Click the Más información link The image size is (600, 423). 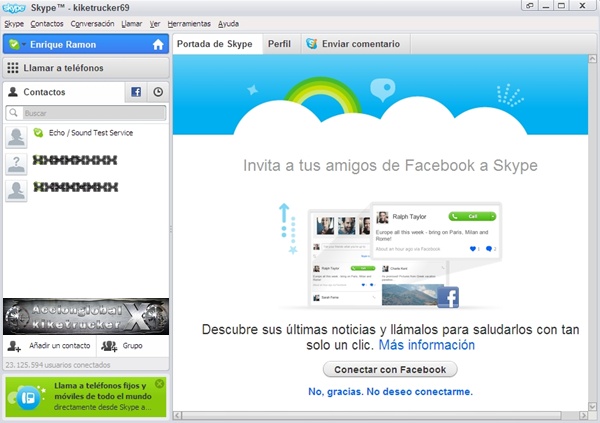point(427,345)
